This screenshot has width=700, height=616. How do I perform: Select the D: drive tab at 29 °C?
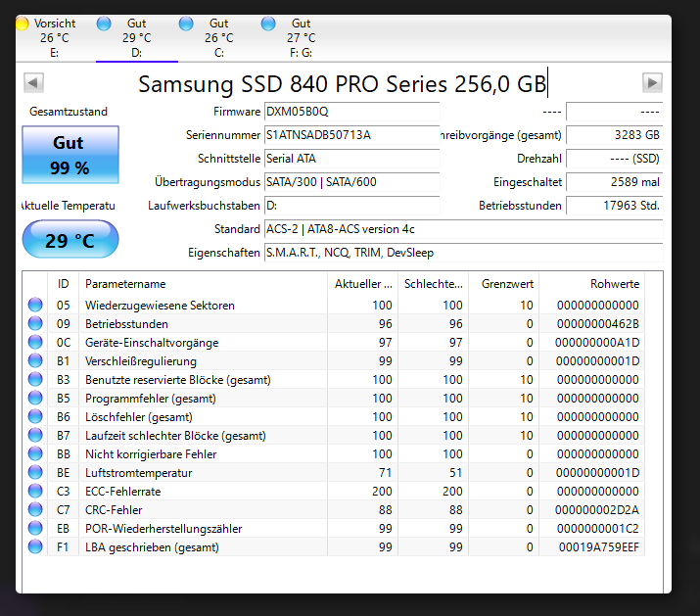137,38
